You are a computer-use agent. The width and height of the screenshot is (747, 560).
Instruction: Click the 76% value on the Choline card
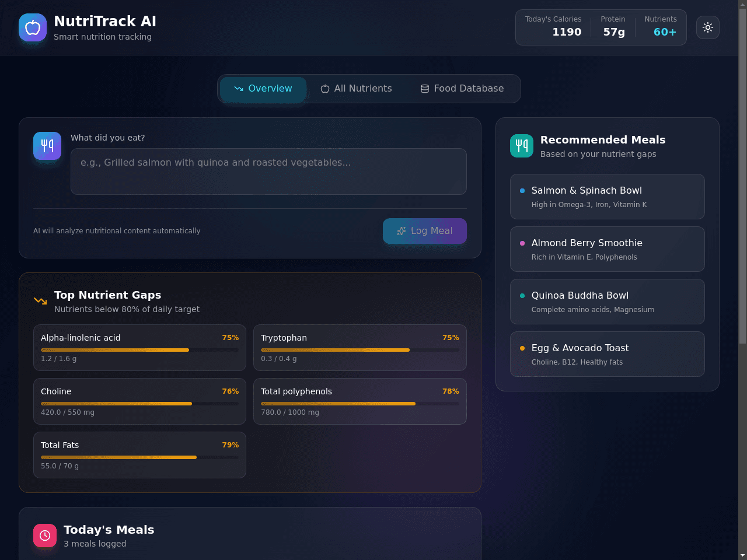231,391
